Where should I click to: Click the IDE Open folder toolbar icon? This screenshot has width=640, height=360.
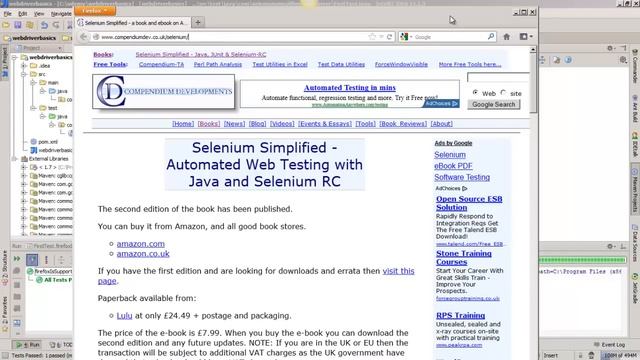[6, 25]
